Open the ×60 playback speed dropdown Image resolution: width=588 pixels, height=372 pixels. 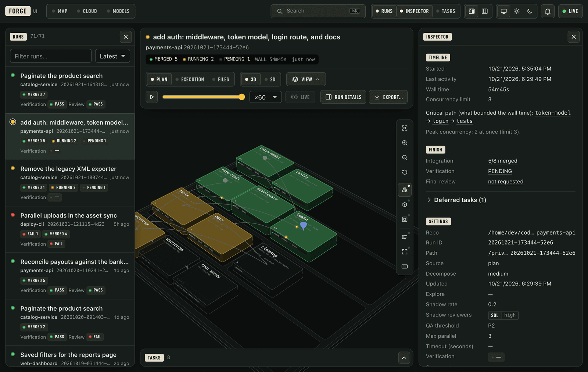[x=266, y=97]
